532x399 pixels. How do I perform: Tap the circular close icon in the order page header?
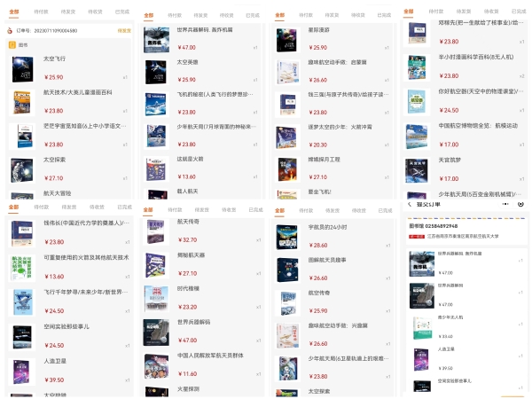(x=521, y=204)
